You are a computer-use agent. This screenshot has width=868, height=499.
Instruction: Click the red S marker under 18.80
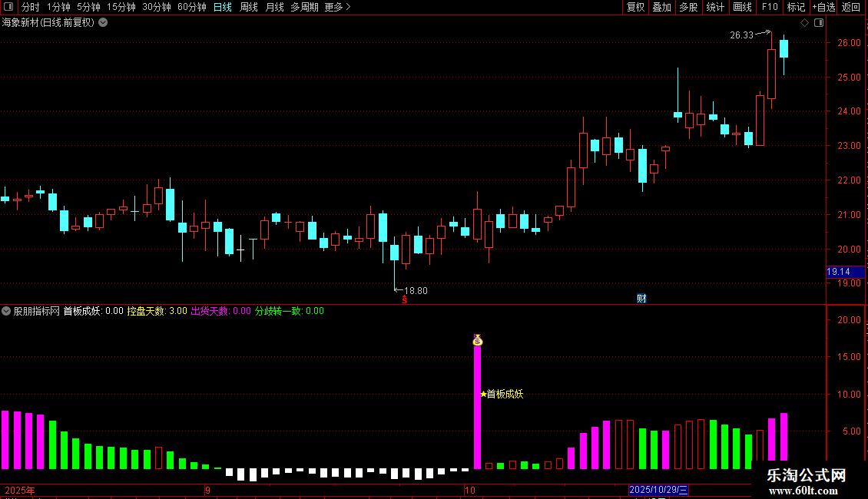[405, 299]
